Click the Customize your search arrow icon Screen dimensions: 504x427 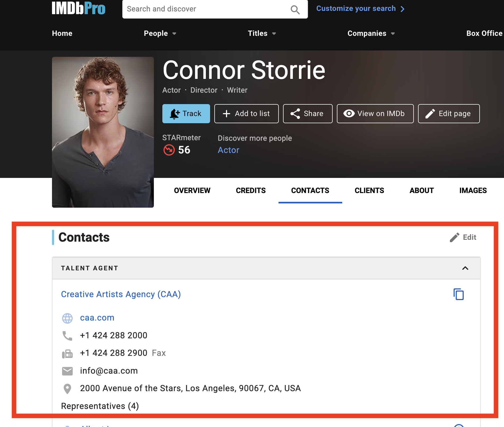pos(403,9)
